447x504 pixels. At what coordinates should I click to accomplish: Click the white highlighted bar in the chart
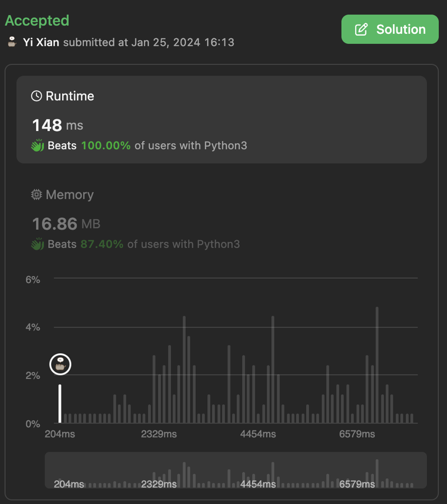(x=60, y=403)
